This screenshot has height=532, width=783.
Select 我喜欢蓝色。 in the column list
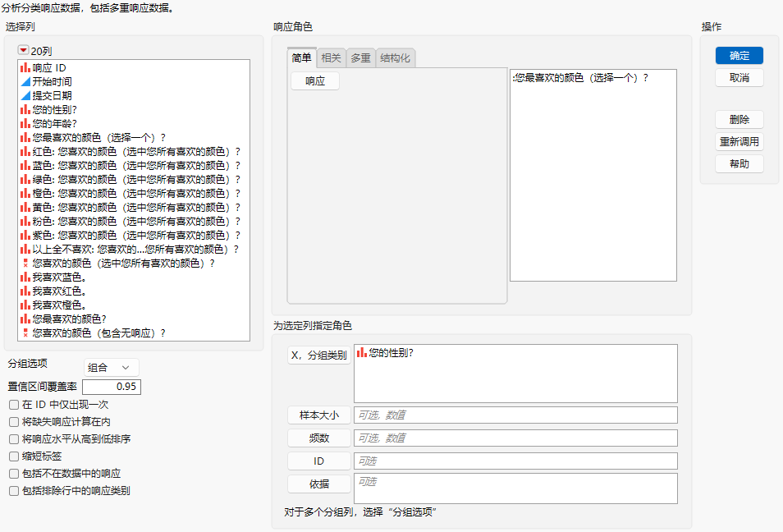pyautogui.click(x=59, y=277)
